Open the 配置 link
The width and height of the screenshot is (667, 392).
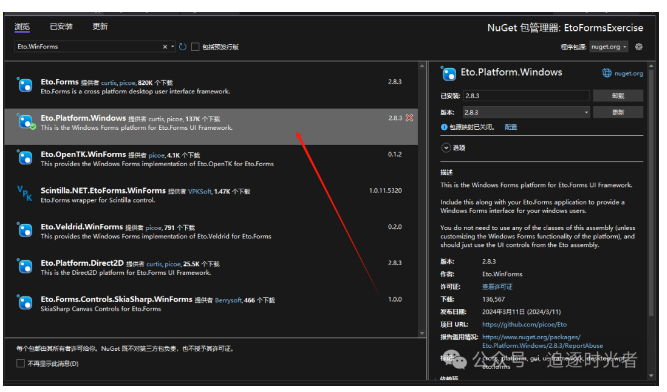pyautogui.click(x=510, y=127)
